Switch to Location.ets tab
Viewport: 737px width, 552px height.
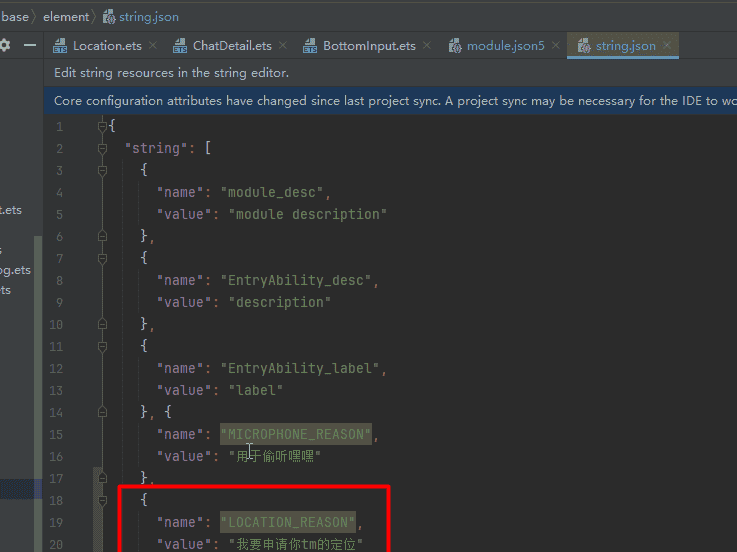(x=107, y=46)
